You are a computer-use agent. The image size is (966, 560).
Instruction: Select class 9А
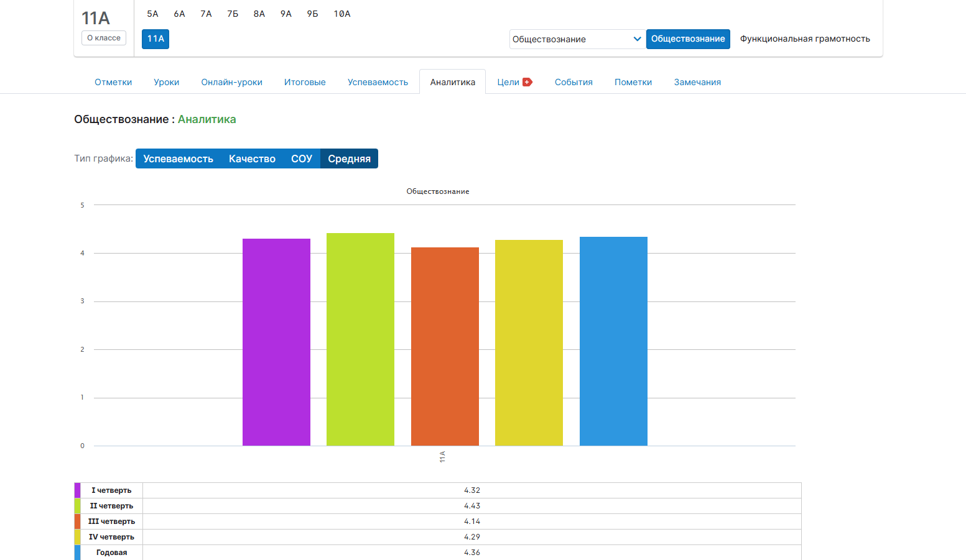[x=286, y=14]
